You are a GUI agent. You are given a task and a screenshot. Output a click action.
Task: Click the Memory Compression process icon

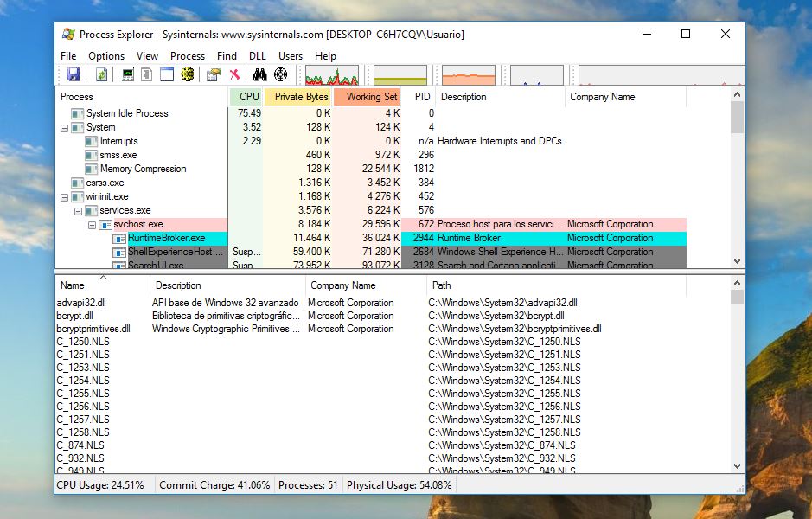[x=91, y=169]
